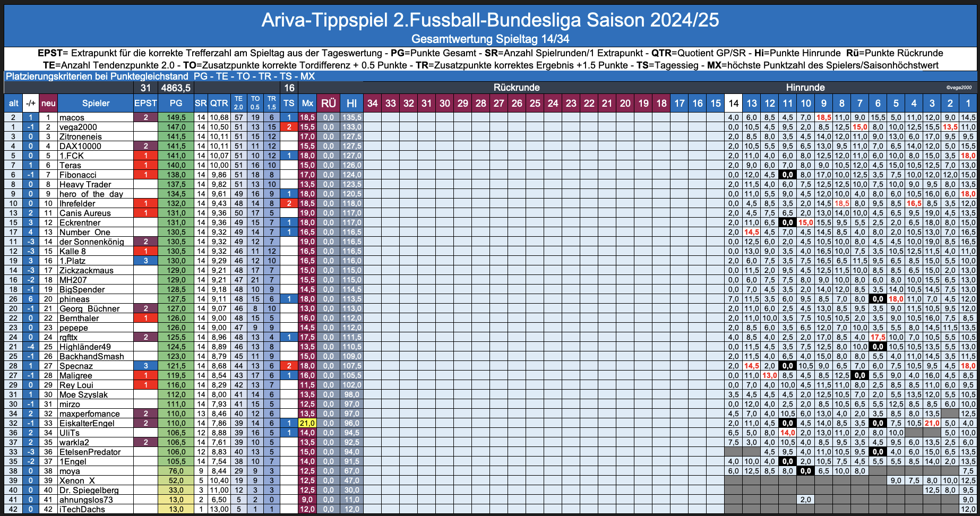Click the 'QTR' column header
Image resolution: width=980 pixels, height=516 pixels.
pyautogui.click(x=219, y=103)
